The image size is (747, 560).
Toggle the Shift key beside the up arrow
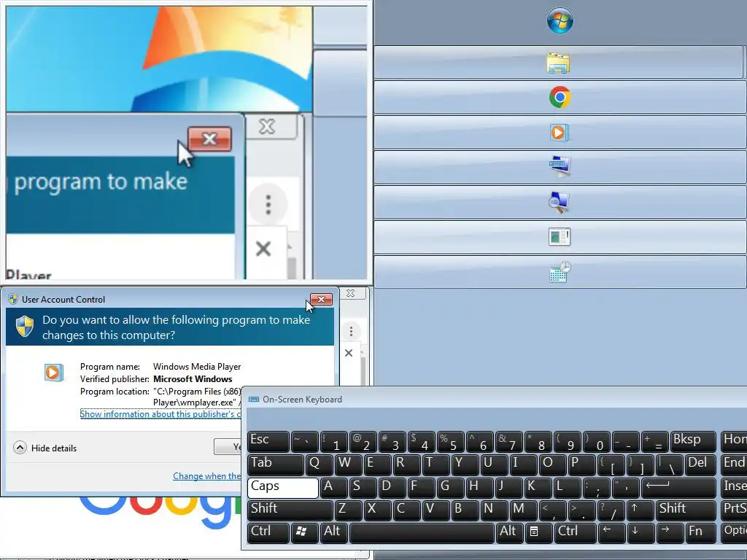click(x=686, y=509)
